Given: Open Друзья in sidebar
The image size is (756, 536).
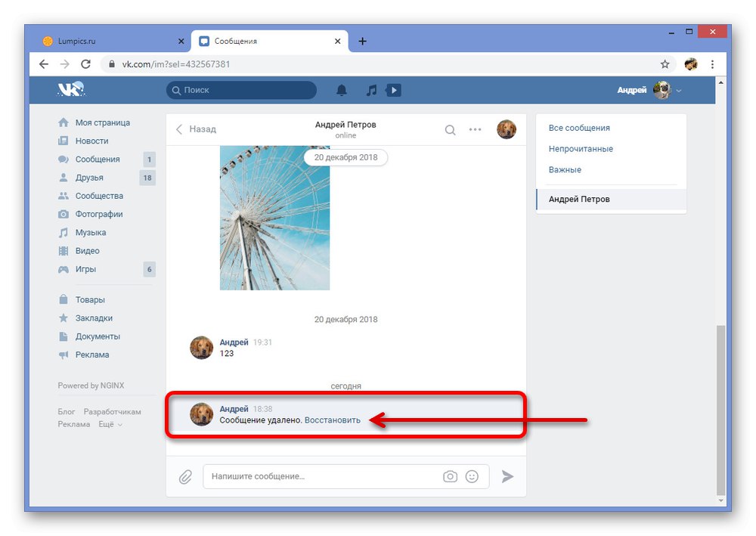Looking at the screenshot, I should point(89,178).
